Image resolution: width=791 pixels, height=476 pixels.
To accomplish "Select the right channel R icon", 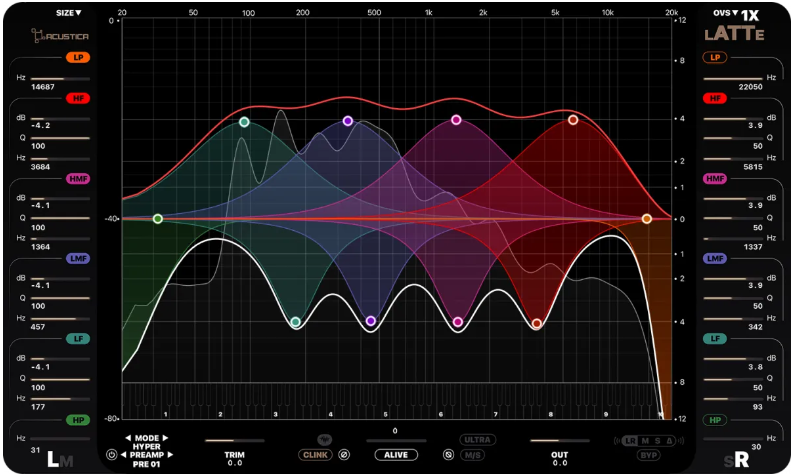I will pos(742,459).
